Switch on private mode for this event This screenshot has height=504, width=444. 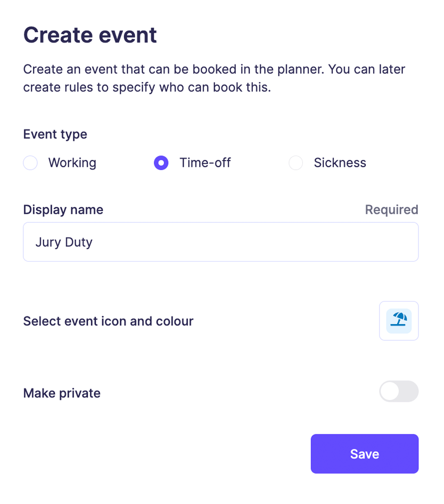[x=399, y=392]
